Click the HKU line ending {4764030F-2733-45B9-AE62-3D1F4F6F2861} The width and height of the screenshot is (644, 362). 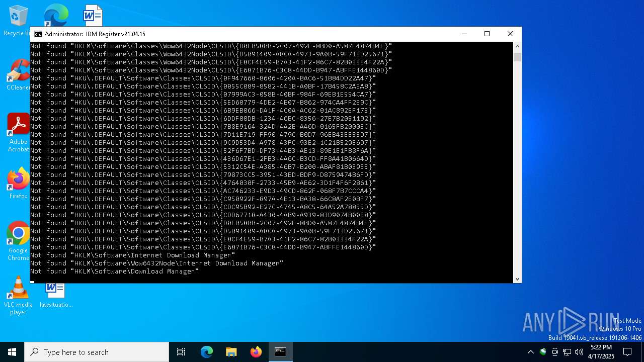(203, 183)
